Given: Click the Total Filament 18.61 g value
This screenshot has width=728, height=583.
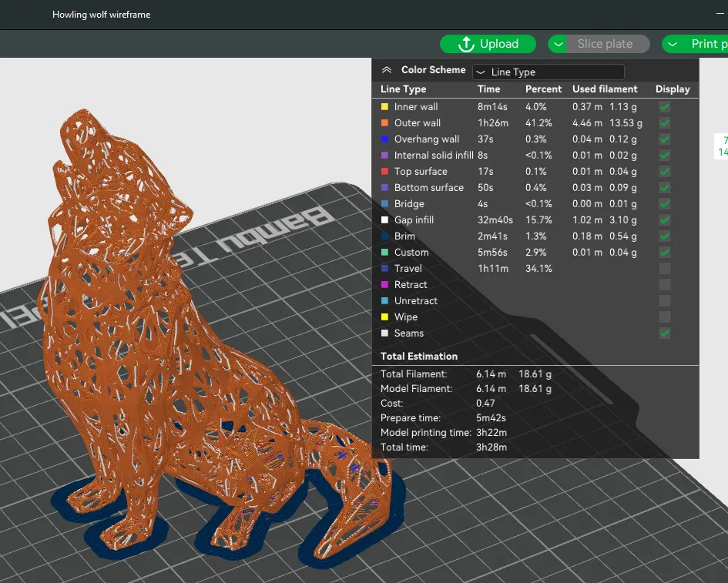Looking at the screenshot, I should tap(535, 374).
